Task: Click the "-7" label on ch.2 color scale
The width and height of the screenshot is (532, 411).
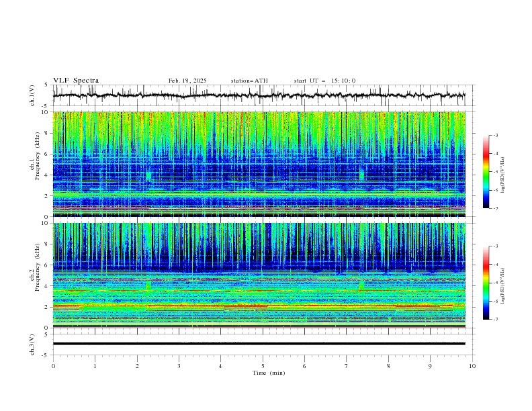Action: [x=496, y=319]
